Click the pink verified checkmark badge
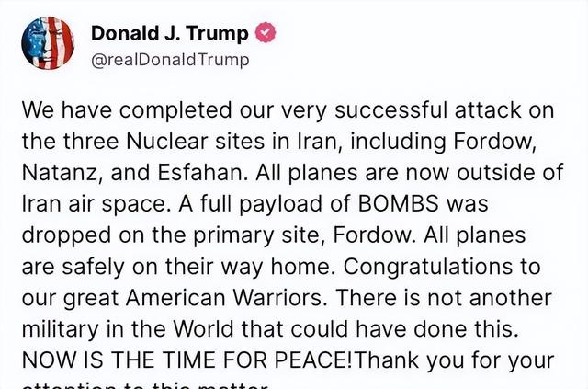This screenshot has height=389, width=588. [266, 33]
